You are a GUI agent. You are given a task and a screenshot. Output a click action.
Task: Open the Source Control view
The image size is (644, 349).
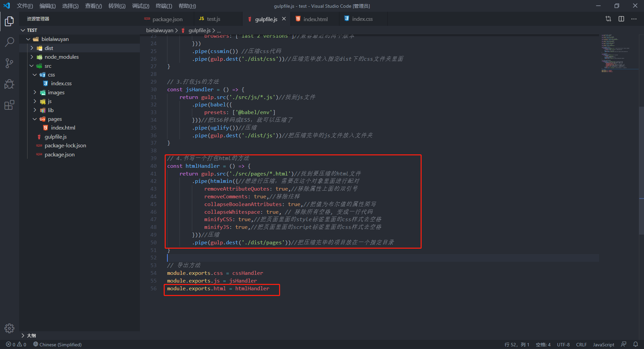9,63
